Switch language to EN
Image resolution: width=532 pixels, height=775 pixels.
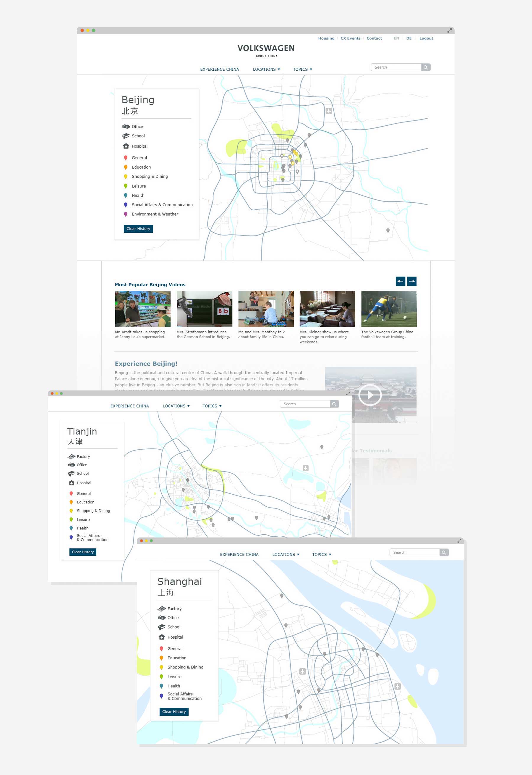396,38
